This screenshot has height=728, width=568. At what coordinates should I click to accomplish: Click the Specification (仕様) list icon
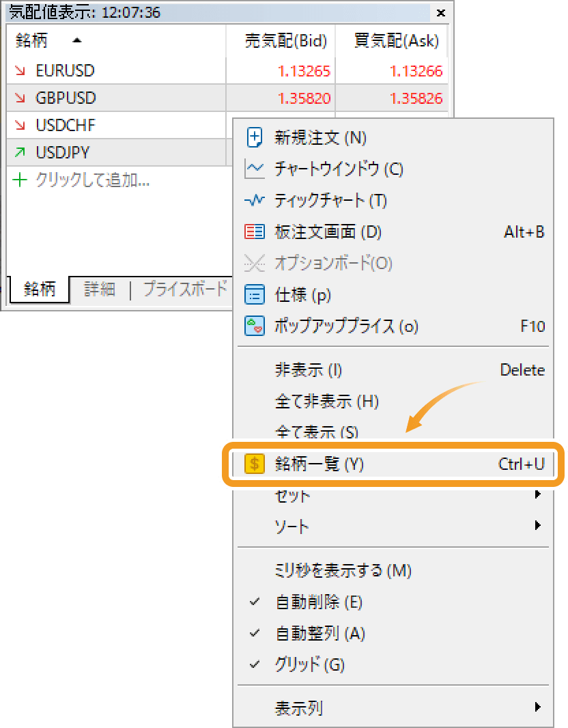[x=254, y=294]
